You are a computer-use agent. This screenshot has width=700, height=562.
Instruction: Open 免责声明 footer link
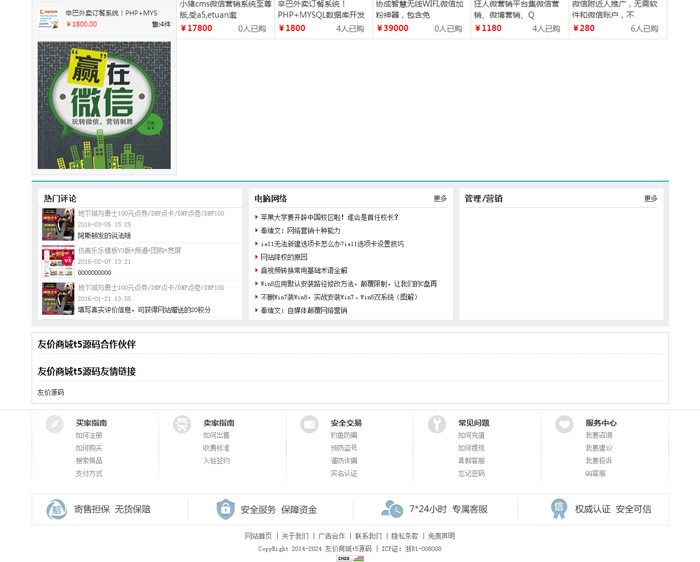[442, 536]
